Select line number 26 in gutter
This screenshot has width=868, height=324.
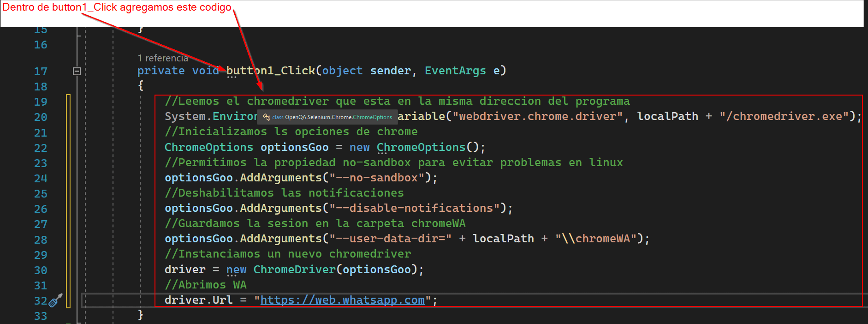coord(41,209)
